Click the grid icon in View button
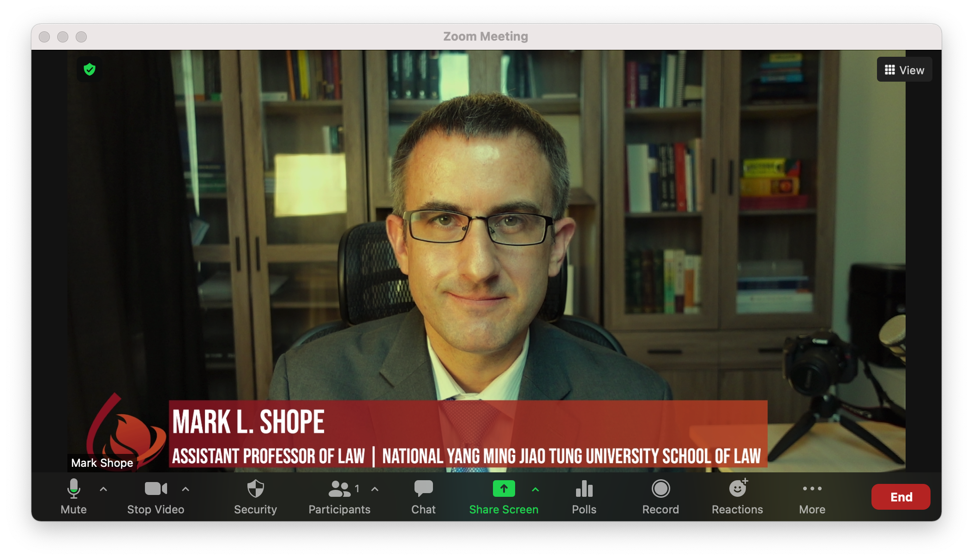973x560 pixels. 889,70
